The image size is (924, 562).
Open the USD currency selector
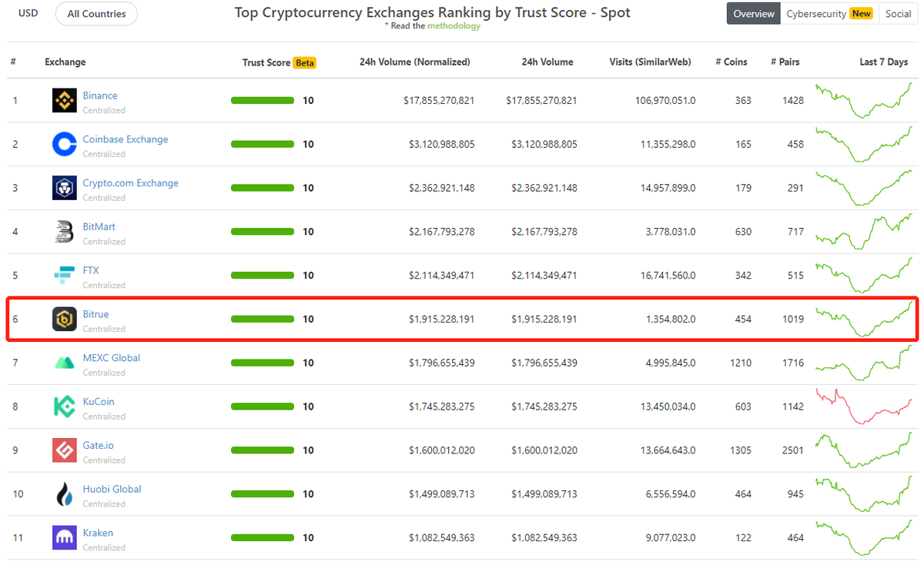pyautogui.click(x=28, y=13)
